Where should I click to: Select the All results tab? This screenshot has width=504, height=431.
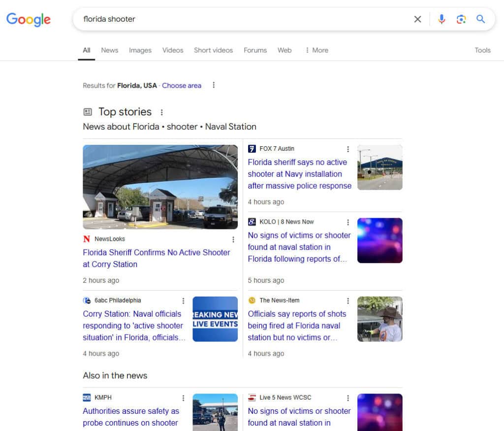(87, 50)
